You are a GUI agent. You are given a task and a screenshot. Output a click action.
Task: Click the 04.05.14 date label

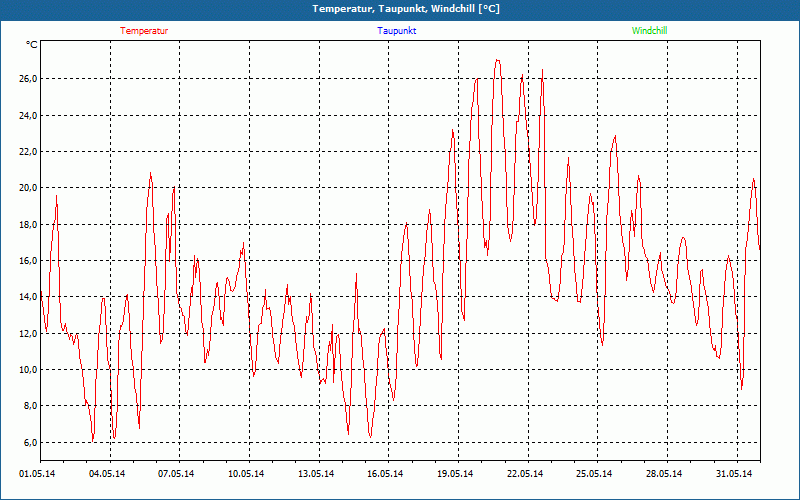pos(107,474)
